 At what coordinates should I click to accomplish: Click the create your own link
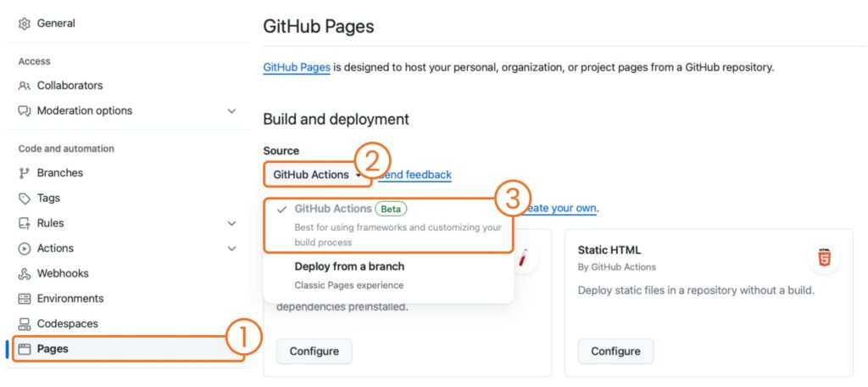tap(559, 209)
